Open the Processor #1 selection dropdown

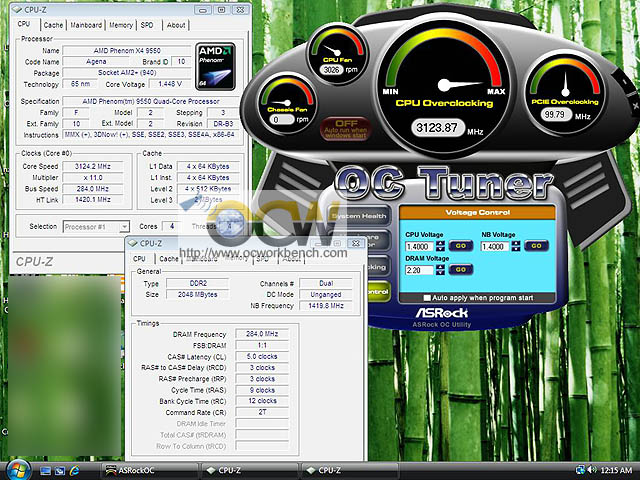click(x=96, y=227)
